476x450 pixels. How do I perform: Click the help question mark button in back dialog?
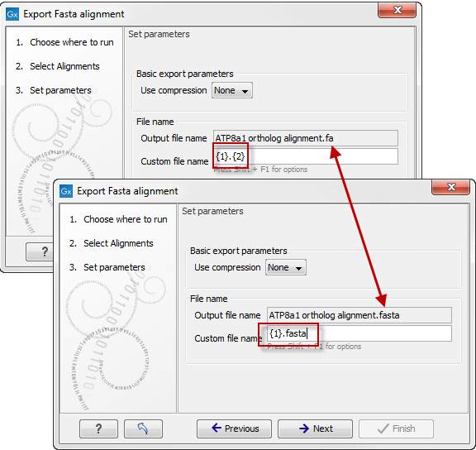coord(40,251)
